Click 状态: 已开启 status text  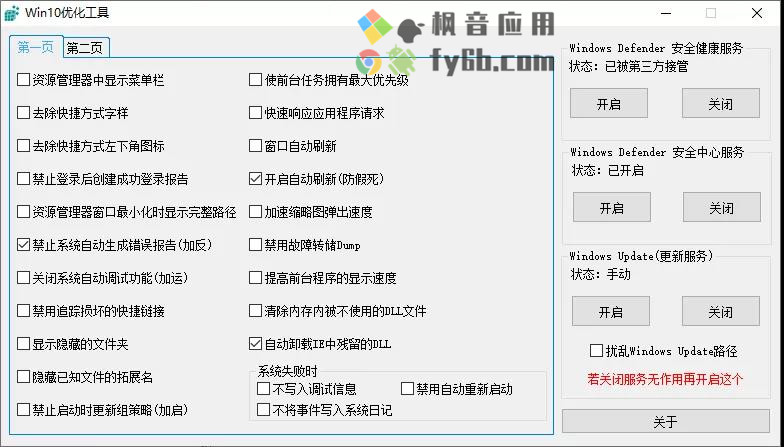tap(608, 170)
